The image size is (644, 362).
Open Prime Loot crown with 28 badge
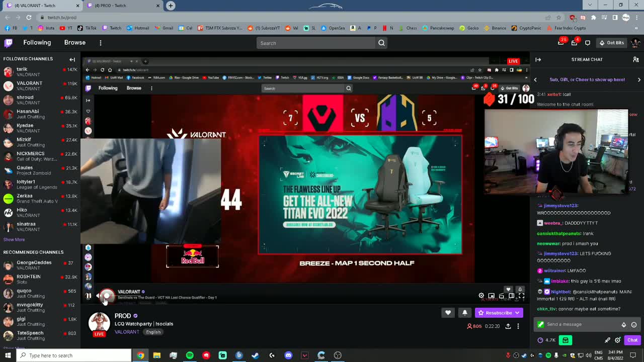coord(561,43)
